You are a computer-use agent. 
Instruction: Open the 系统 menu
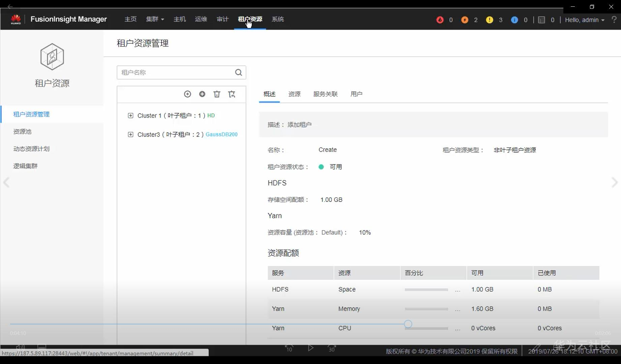tap(278, 19)
